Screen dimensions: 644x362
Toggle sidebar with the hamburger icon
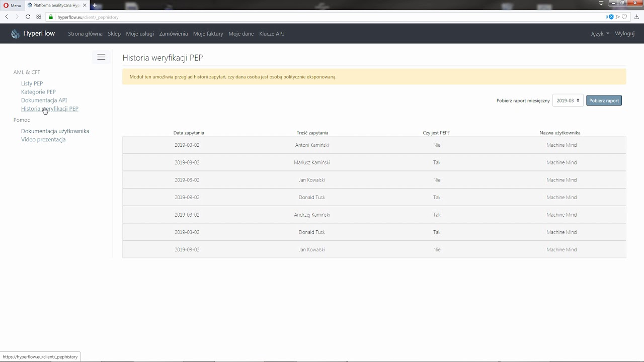click(x=101, y=57)
